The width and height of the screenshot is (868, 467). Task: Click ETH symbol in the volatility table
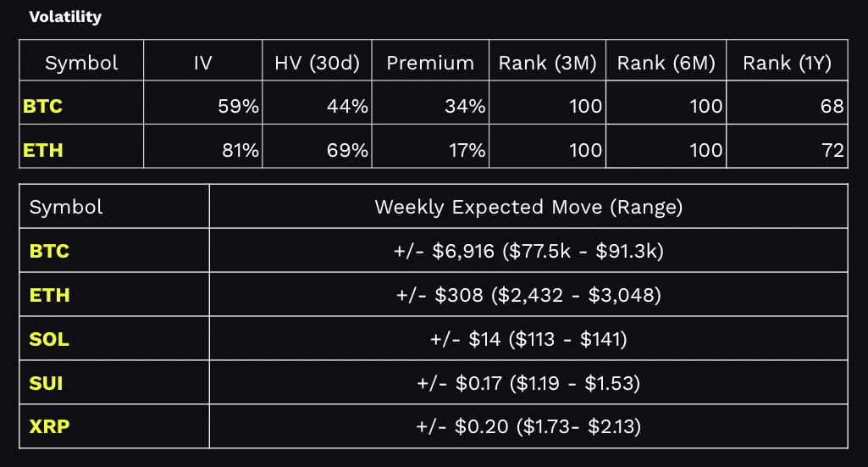pos(43,151)
